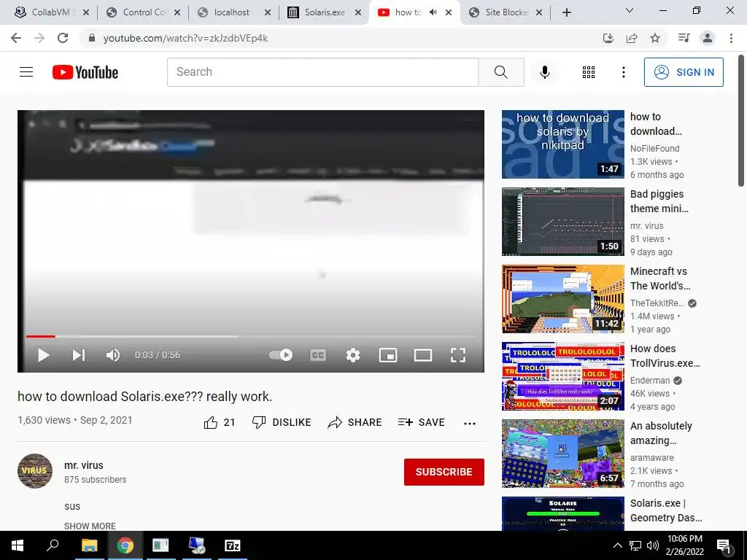This screenshot has height=560, width=747.
Task: Open the mr. virus channel name link
Action: click(84, 465)
